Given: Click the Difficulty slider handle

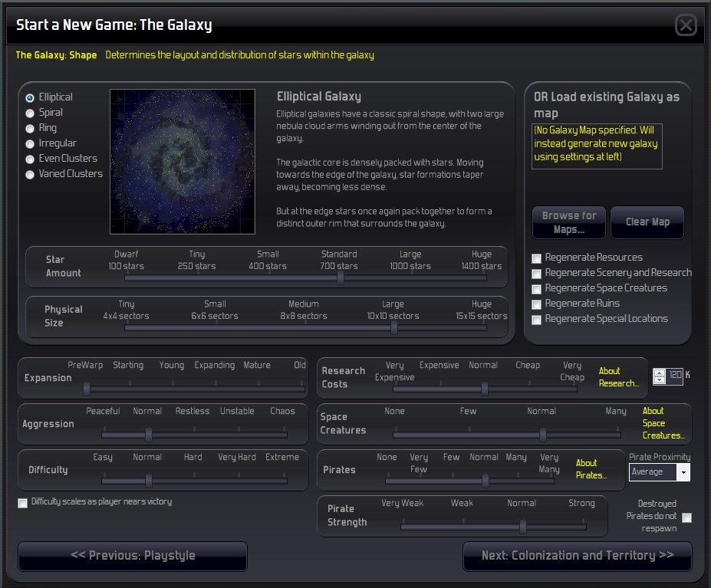Looking at the screenshot, I should [x=149, y=481].
